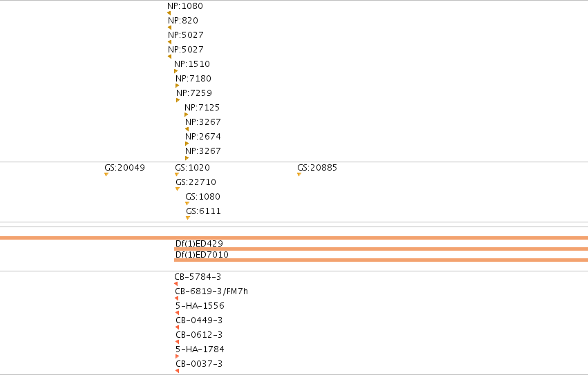Screen dimensions: 588x375
Task: Click the down-triangle marker under GS:20049
Action: 106,174
